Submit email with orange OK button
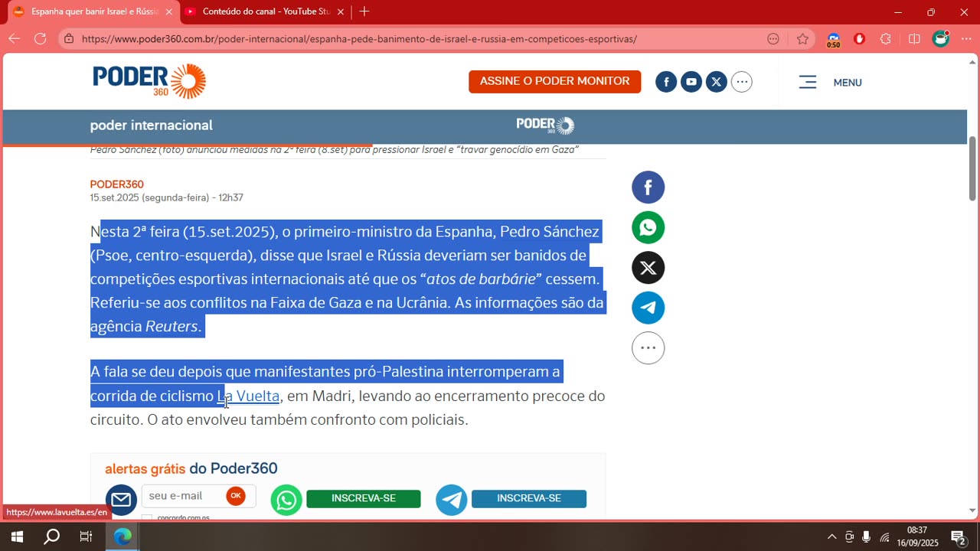The height and width of the screenshot is (551, 980). [236, 496]
